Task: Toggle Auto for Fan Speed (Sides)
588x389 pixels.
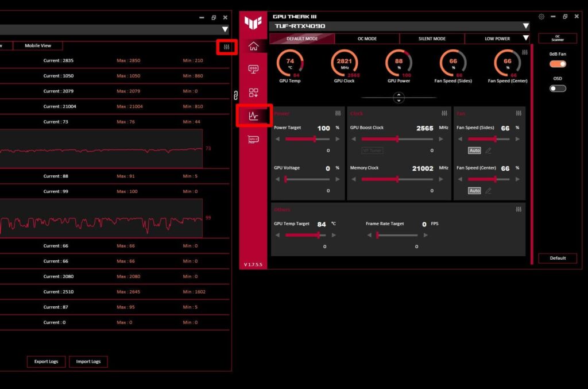Action: (x=474, y=151)
